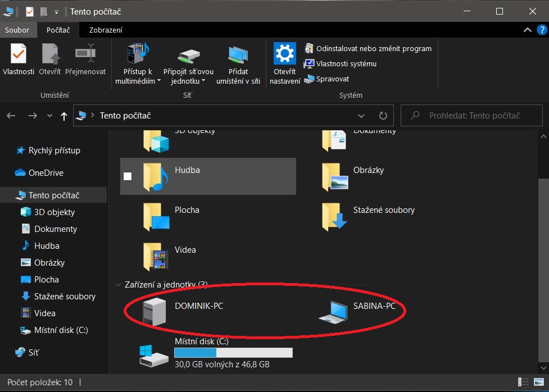Select the Dokumenty folder icon in content
This screenshot has height=392, width=549.
tap(334, 141)
